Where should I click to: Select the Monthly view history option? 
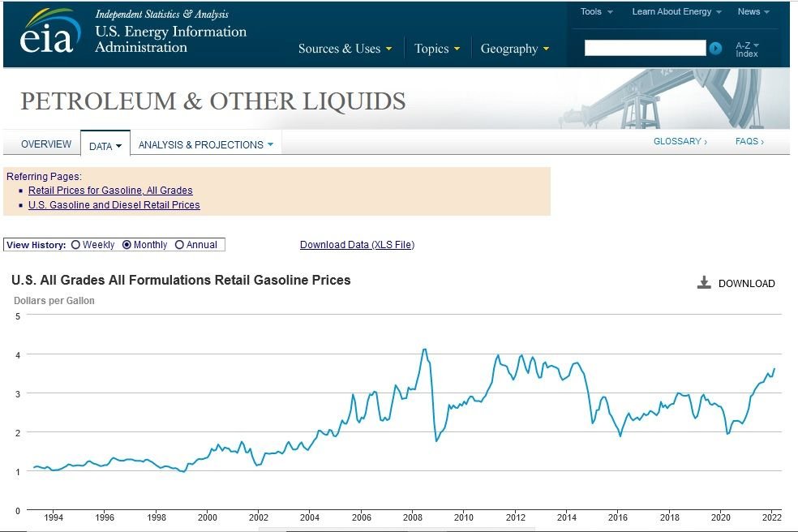click(x=127, y=245)
